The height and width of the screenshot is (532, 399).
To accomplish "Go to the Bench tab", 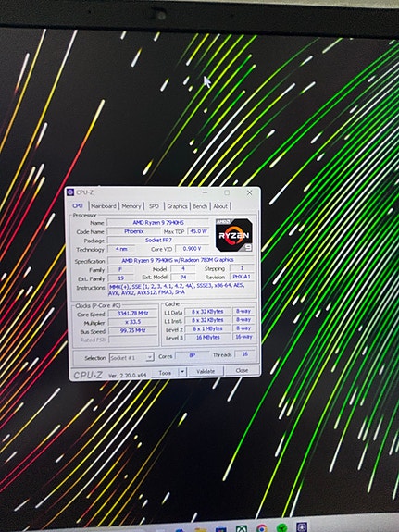I will (200, 206).
